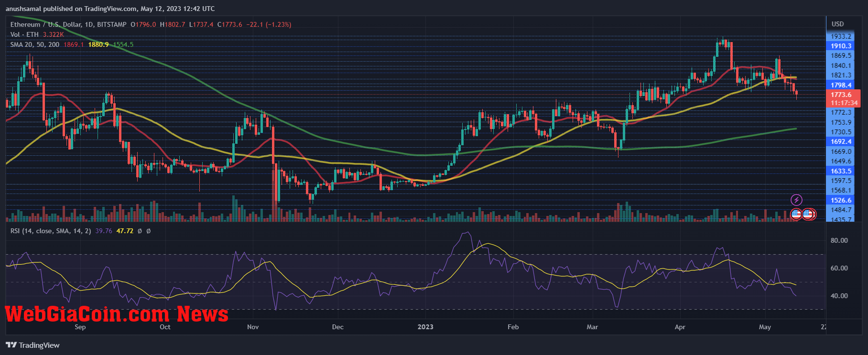Click the 1730.5 price axis label
This screenshot has height=355, width=868.
pyautogui.click(x=841, y=132)
